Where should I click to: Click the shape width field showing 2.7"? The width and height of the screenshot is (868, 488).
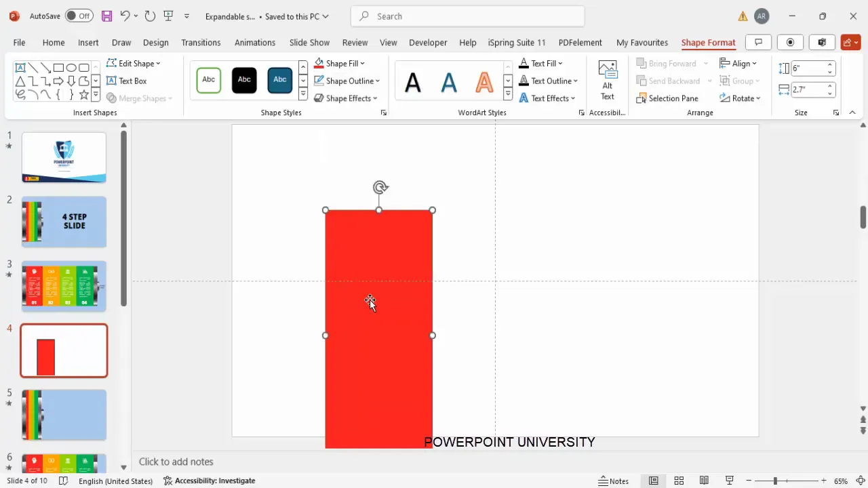pos(808,89)
